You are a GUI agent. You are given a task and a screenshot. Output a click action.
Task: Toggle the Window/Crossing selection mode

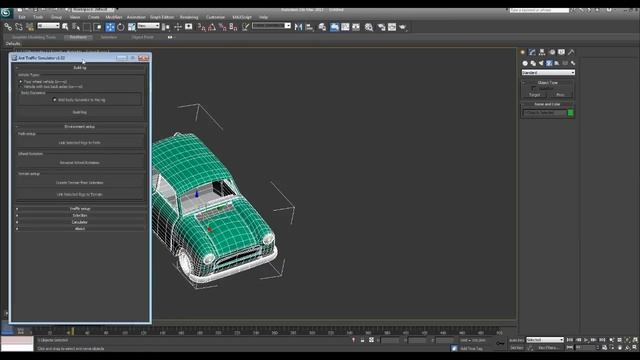98,27
